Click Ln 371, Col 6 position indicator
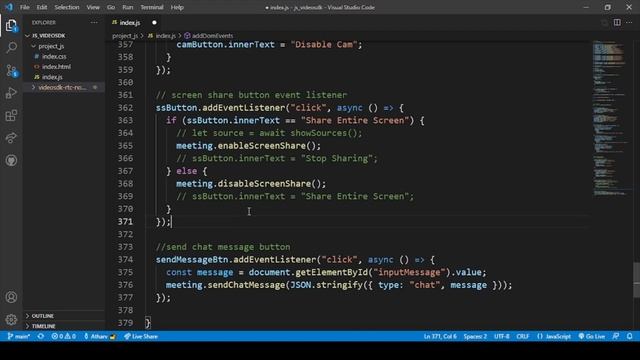Viewport: 640px width, 360px height. point(440,336)
